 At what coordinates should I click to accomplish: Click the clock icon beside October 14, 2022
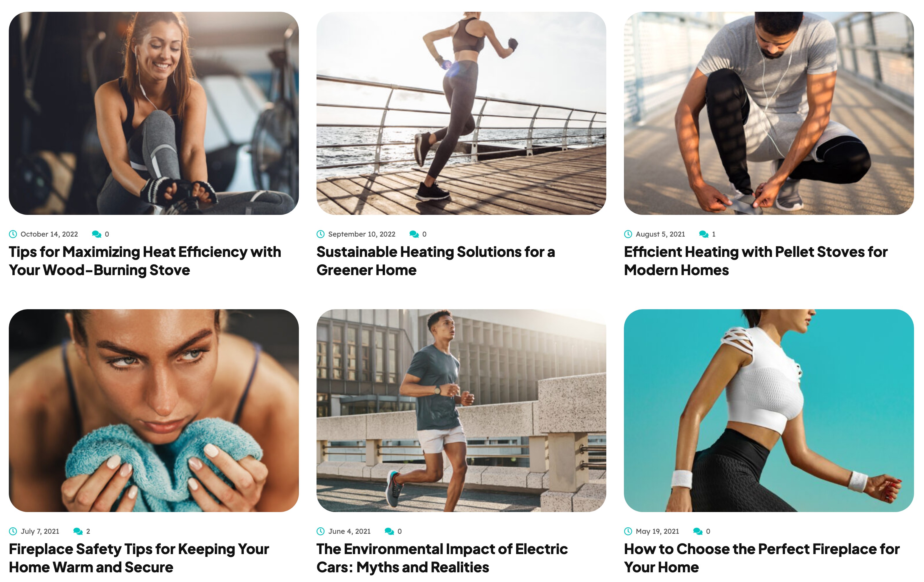pyautogui.click(x=13, y=234)
